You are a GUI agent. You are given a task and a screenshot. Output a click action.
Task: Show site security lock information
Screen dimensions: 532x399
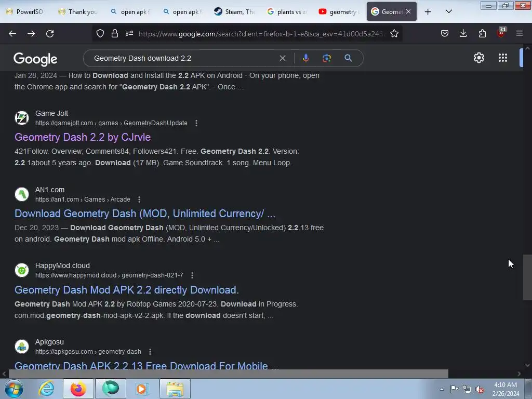tap(115, 33)
